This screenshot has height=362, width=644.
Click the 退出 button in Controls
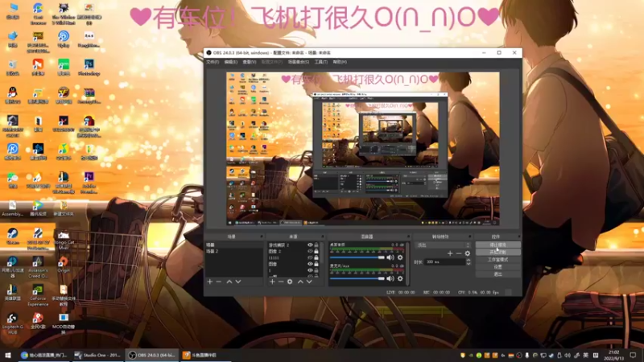point(497,274)
